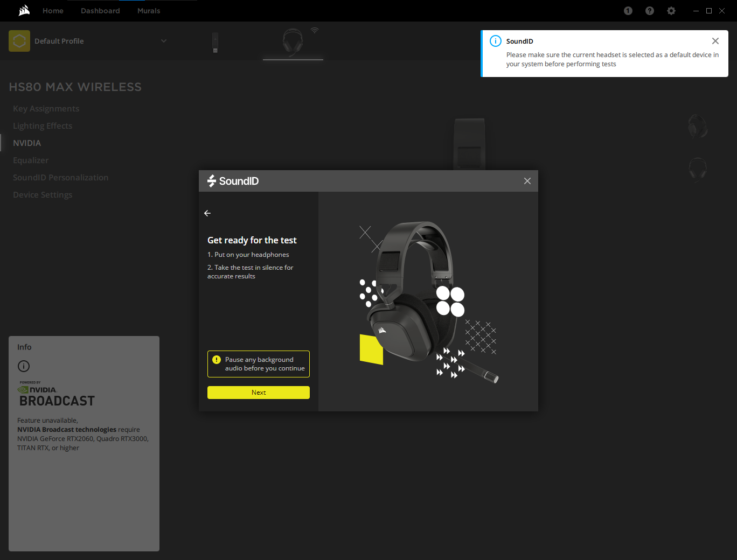
Task: Click the yellow Next button
Action: (259, 393)
